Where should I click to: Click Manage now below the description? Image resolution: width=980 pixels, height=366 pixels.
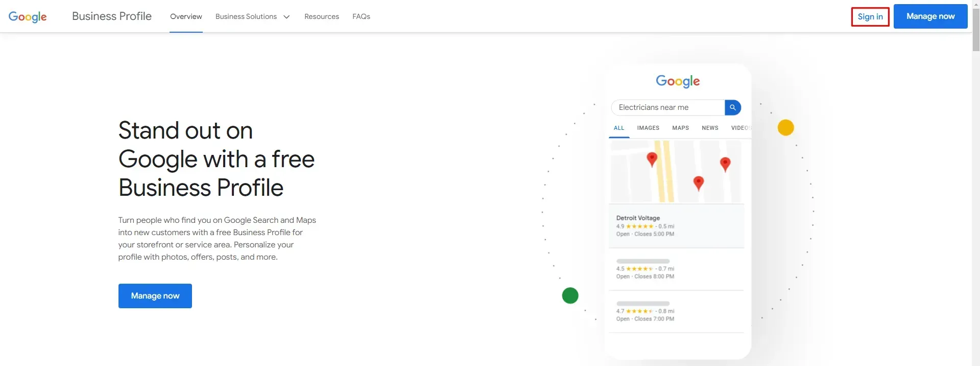155,296
